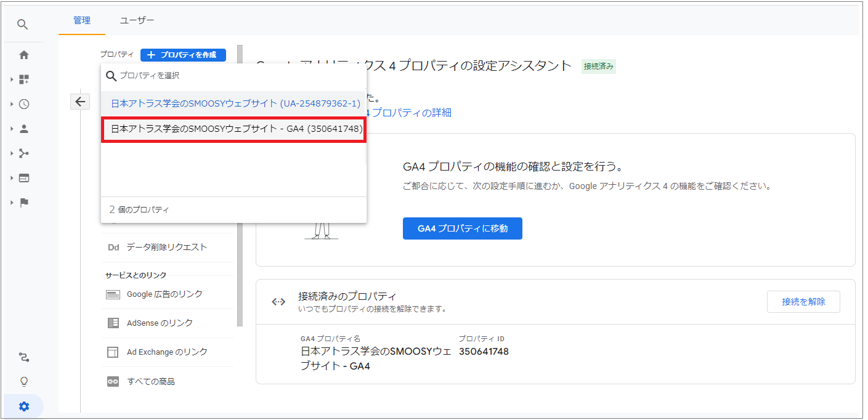Expand the Acquisition sidebar section arrow
Viewport: 868px width, 420px height.
pyautogui.click(x=11, y=153)
